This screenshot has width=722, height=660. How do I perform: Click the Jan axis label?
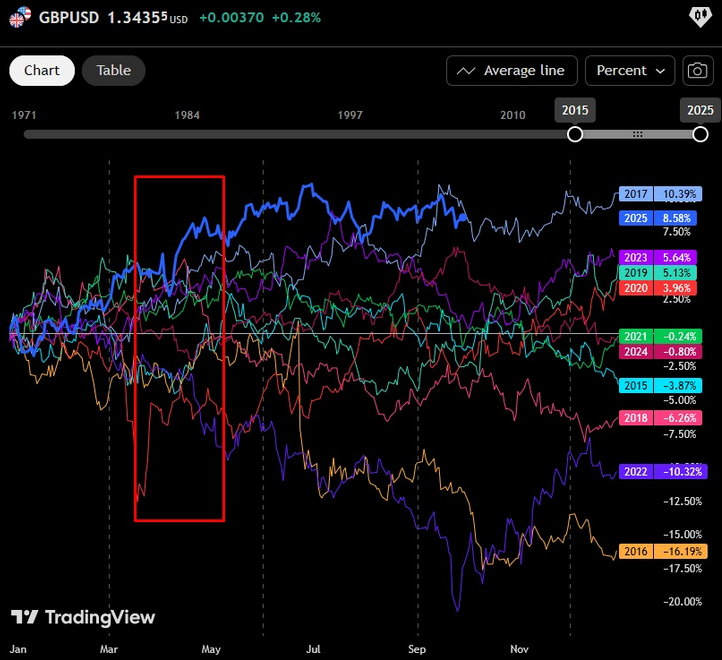point(18,649)
